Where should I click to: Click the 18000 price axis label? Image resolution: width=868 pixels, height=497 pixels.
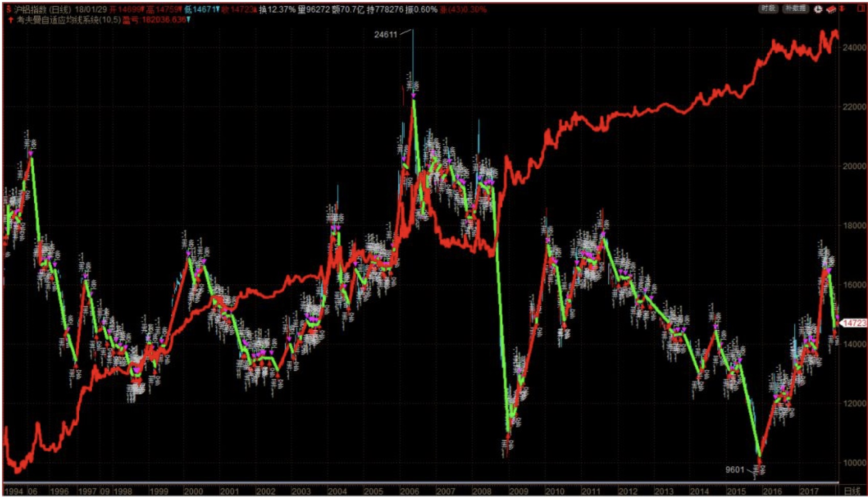click(854, 225)
